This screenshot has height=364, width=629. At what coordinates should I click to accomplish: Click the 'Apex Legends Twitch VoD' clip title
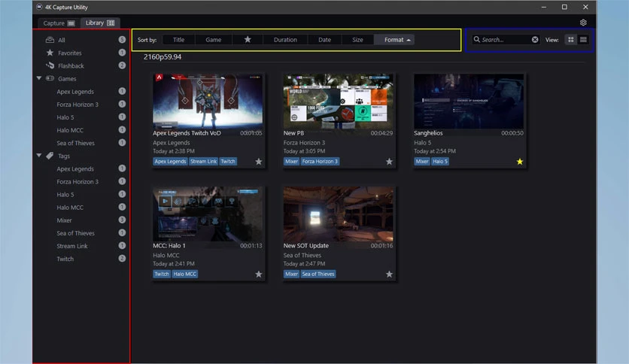click(x=187, y=132)
